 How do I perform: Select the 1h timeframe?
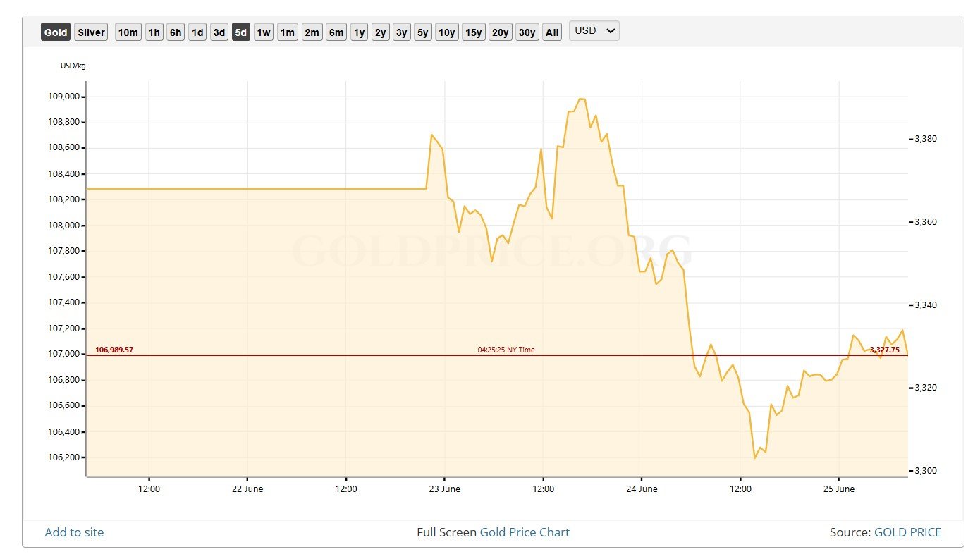(154, 32)
